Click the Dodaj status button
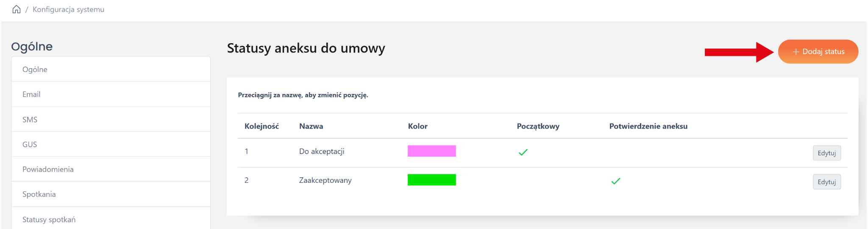This screenshot has width=868, height=229. coord(818,52)
